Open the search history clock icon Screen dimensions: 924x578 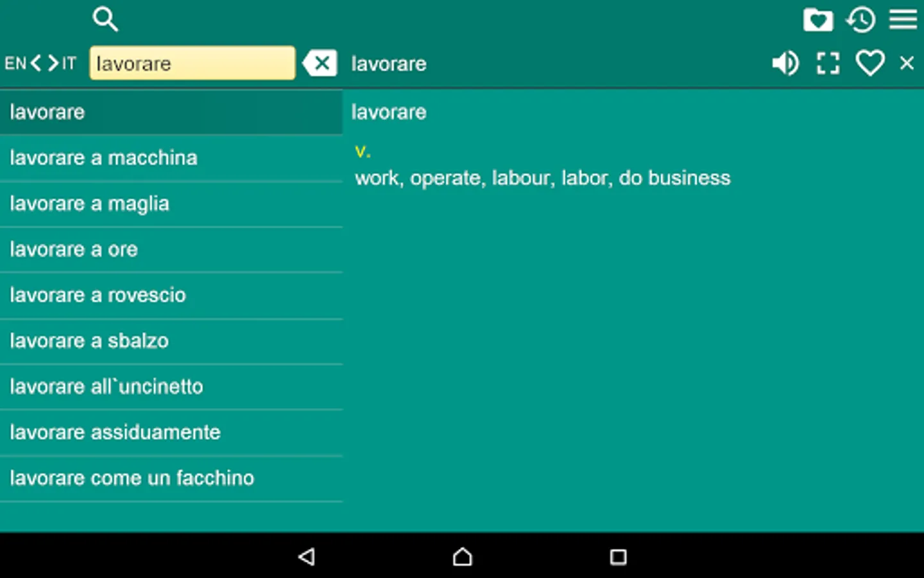860,20
